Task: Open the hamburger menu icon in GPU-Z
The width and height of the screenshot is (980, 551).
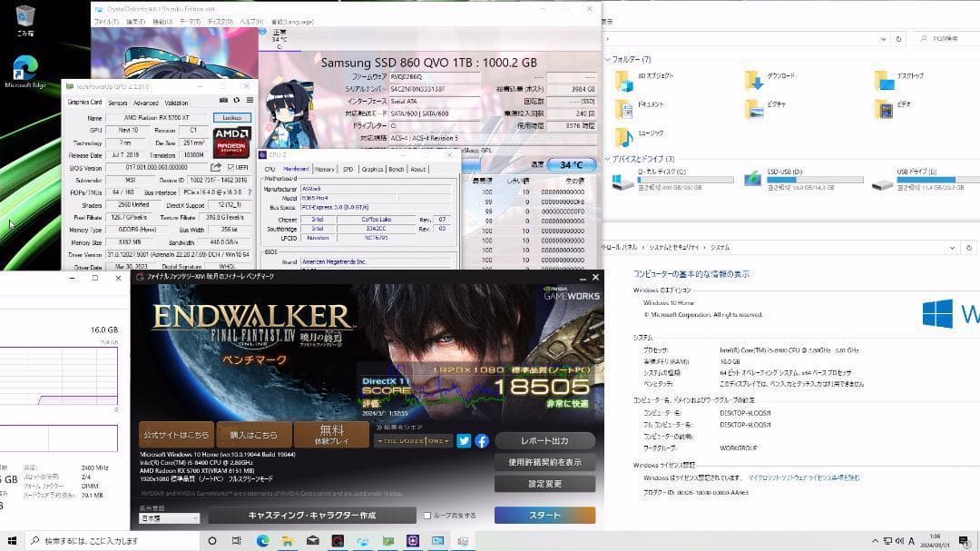Action: 248,101
